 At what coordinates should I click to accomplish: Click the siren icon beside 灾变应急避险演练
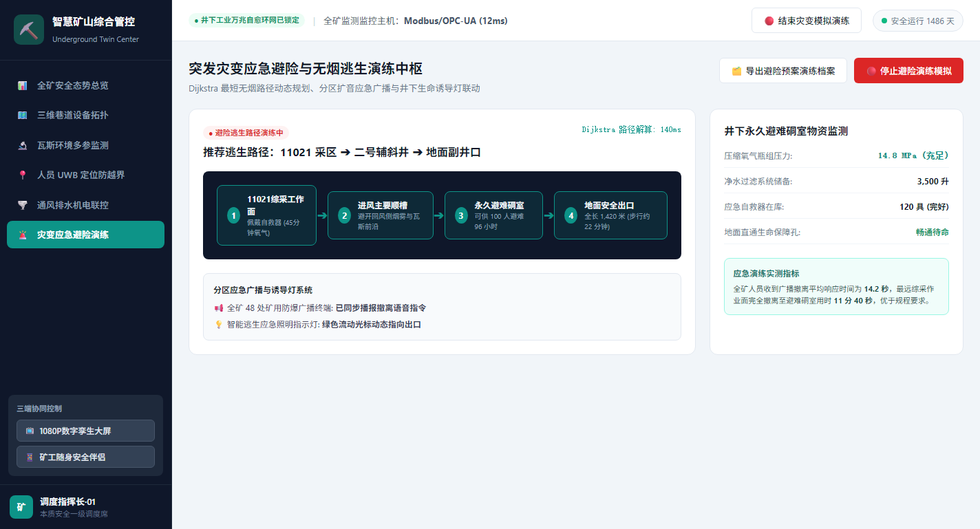pyautogui.click(x=23, y=235)
